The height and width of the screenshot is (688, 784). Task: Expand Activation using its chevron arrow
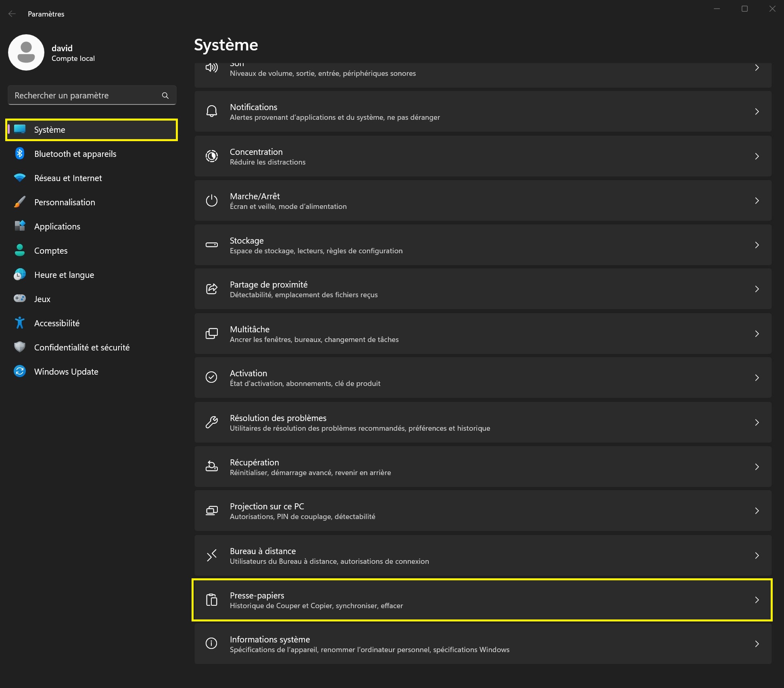(x=757, y=378)
